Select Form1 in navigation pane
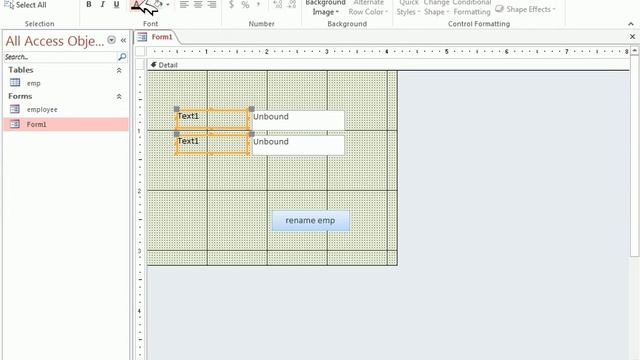The width and height of the screenshot is (640, 360). point(65,124)
